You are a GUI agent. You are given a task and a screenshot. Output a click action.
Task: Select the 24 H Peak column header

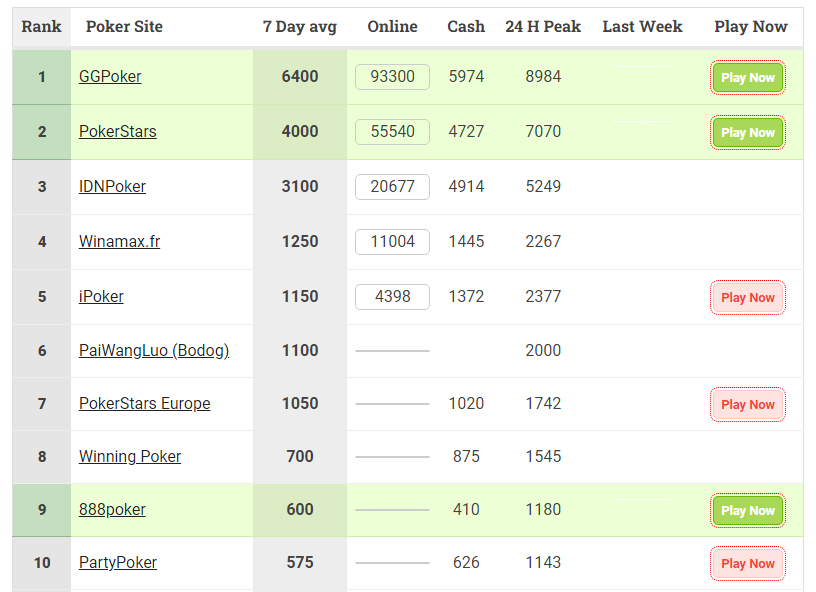tap(543, 27)
